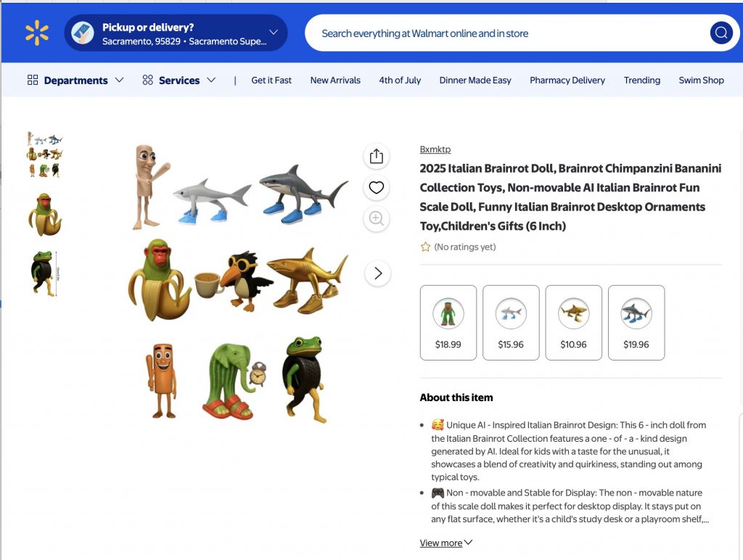Zoom the product image with magnifier icon
This screenshot has width=743, height=560.
[x=376, y=218]
